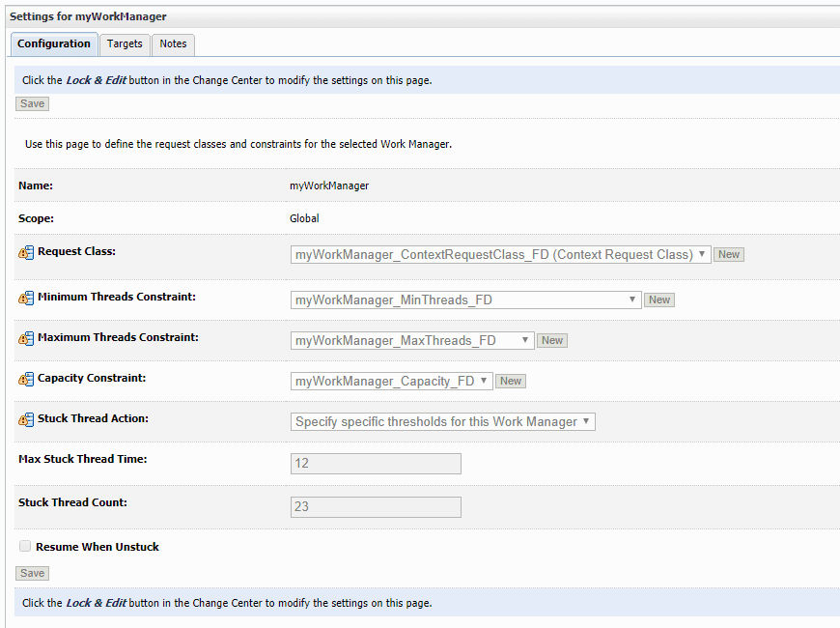This screenshot has width=840, height=628.
Task: Click the Request Class label
Action: (x=76, y=251)
